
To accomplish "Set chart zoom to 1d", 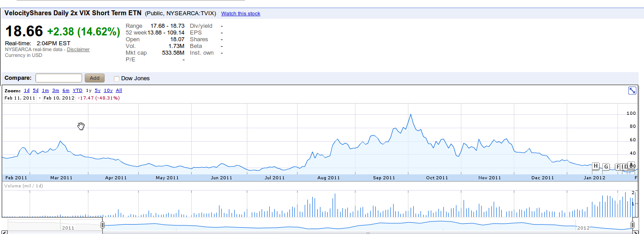I will click(x=27, y=91).
